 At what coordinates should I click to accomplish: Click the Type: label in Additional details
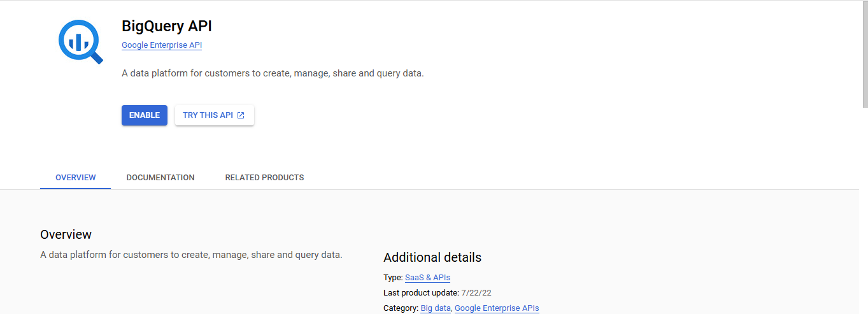[x=393, y=277]
